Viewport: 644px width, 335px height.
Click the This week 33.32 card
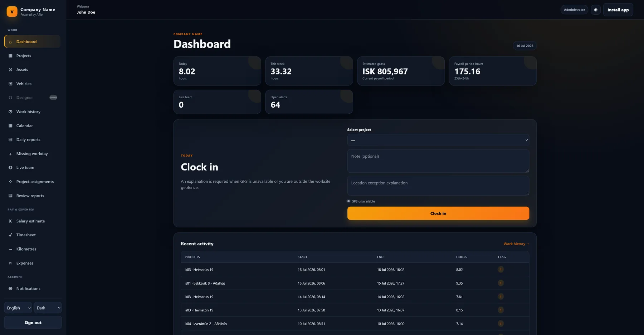[x=309, y=71]
